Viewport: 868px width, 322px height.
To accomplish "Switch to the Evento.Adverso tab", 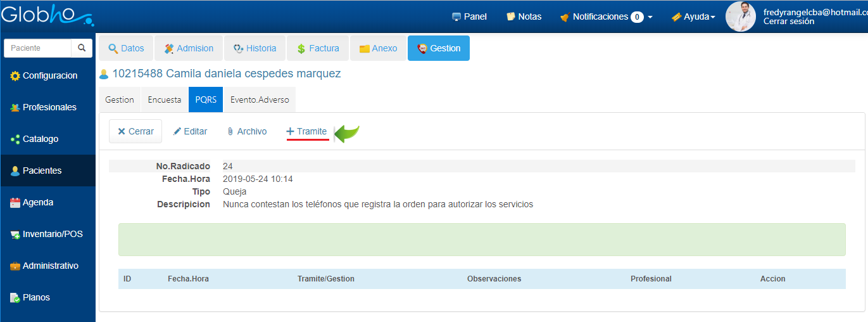I will 259,100.
